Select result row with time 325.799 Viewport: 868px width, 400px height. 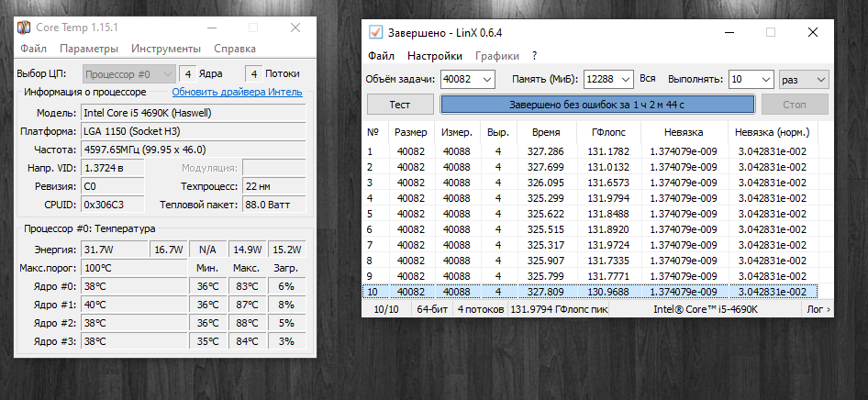[x=590, y=275]
